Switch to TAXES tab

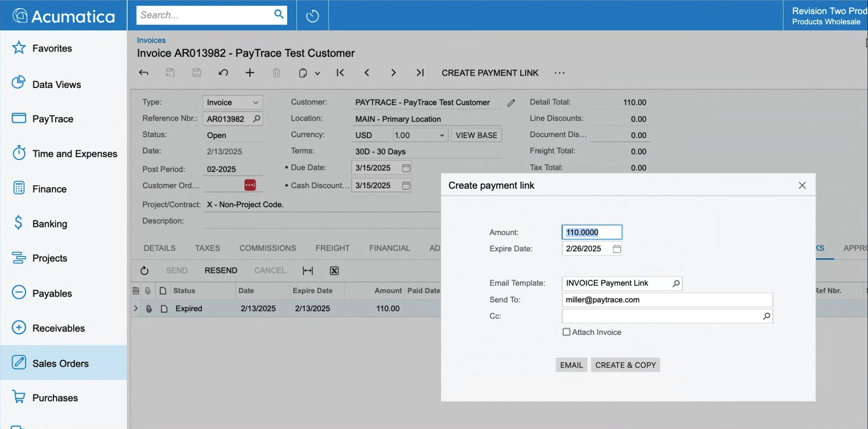[x=208, y=248]
